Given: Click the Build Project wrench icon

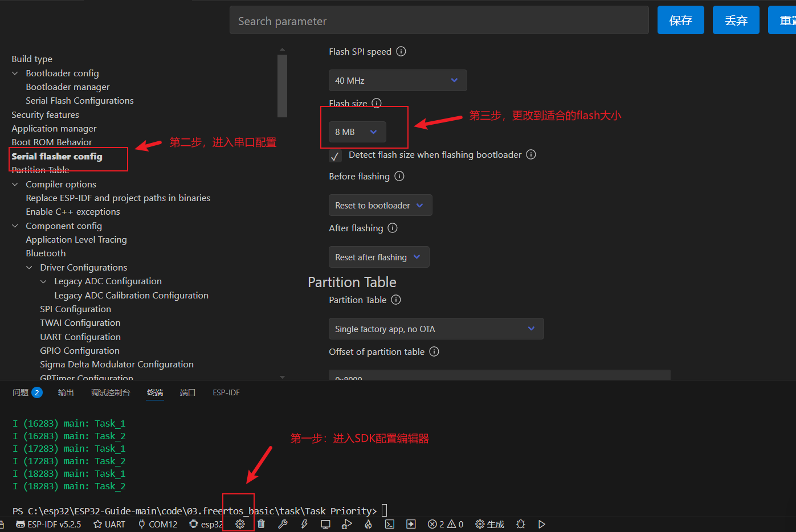Looking at the screenshot, I should click(283, 524).
